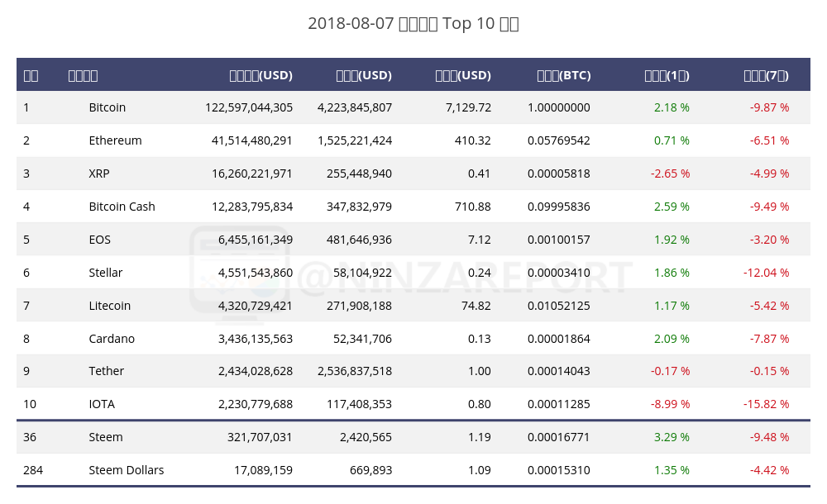827x504 pixels.
Task: Click Bitcoin Cash price 710.88
Action: (472, 207)
